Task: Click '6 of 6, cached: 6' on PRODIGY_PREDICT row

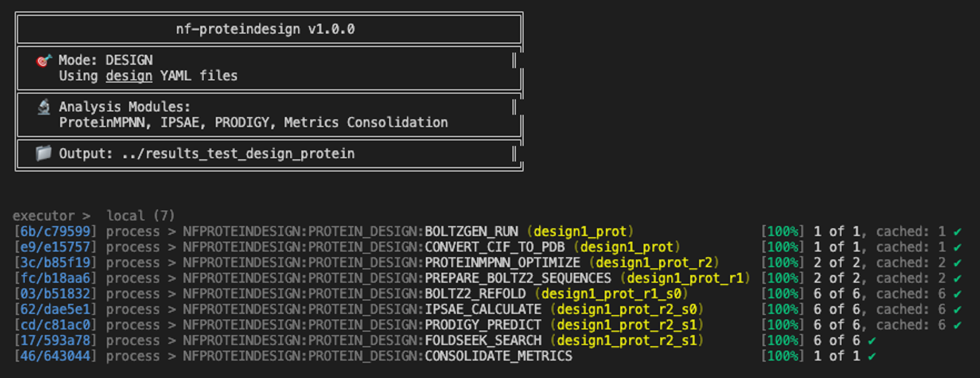Action: pyautogui.click(x=880, y=325)
